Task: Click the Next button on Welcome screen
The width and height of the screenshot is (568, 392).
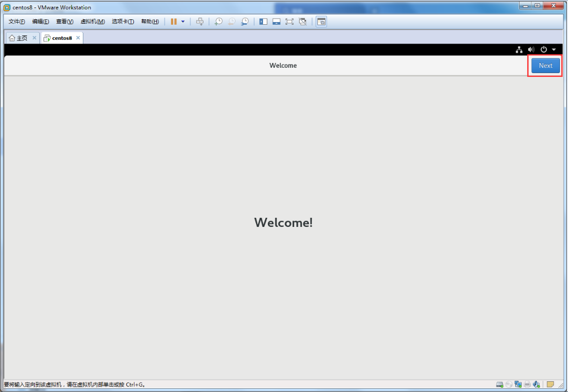Action: [545, 66]
